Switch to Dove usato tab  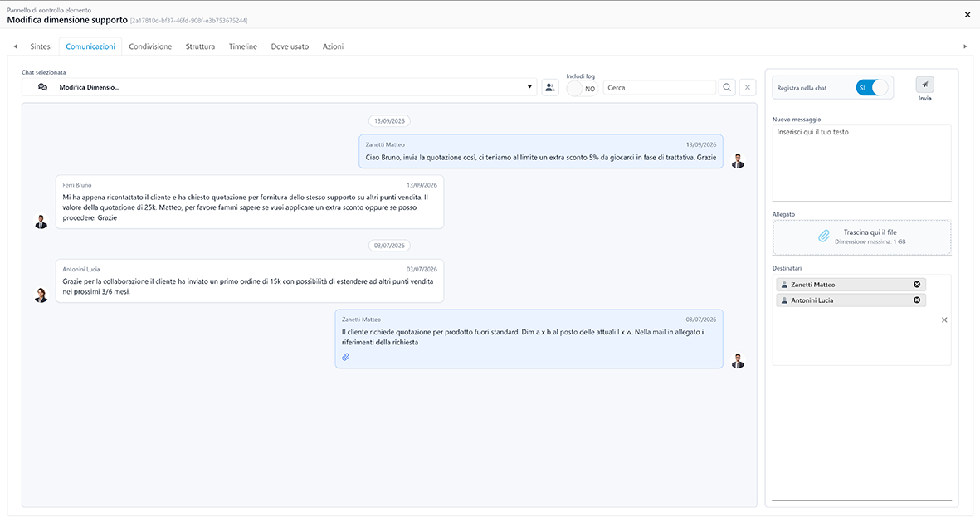click(x=290, y=46)
